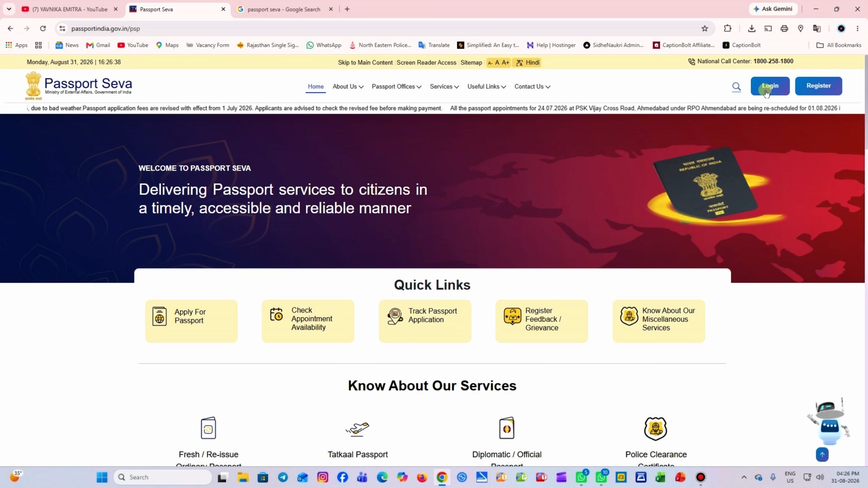The width and height of the screenshot is (868, 488).
Task: Open the Gmail bookmark
Action: coord(98,45)
